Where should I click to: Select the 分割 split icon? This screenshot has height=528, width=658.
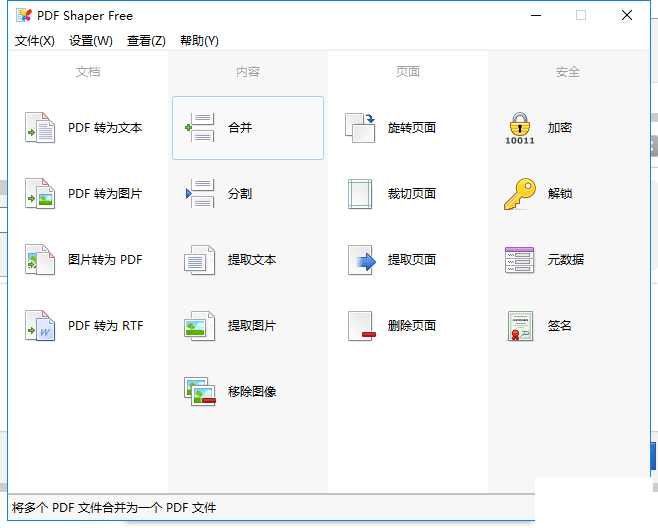click(200, 193)
